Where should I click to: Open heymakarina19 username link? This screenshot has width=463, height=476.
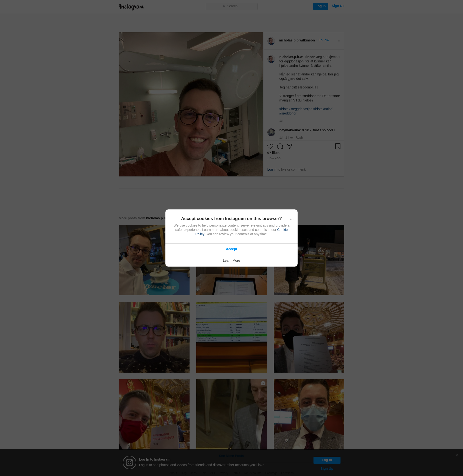291,130
